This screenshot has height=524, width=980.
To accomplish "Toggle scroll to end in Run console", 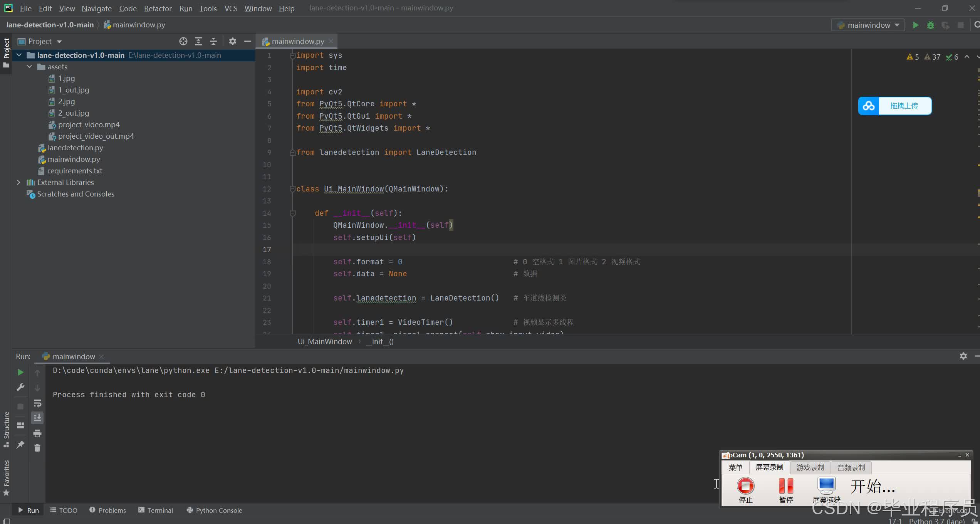I will pyautogui.click(x=37, y=418).
